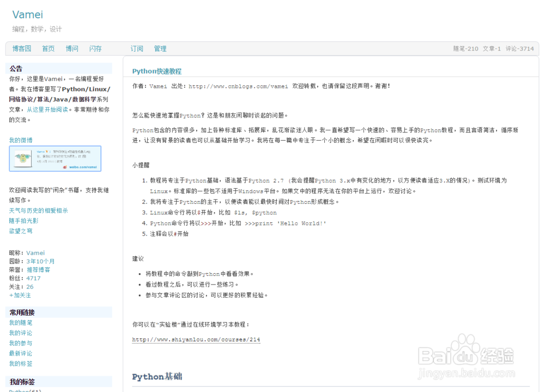Switch to the 首页 homepage tab
This screenshot has width=545, height=392.
(48, 49)
